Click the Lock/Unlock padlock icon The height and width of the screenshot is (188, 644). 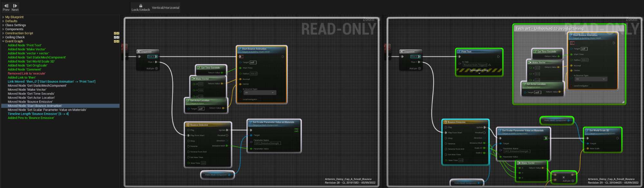(x=141, y=5)
